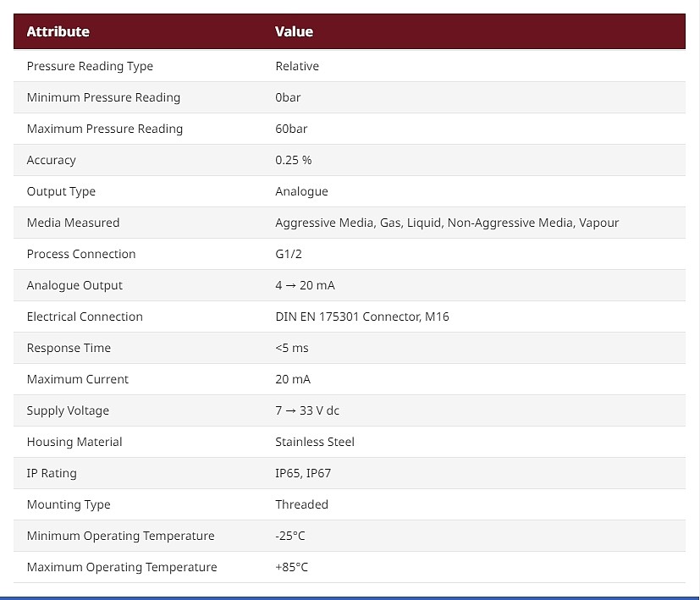Click the -25°C minimum temperature value

click(x=290, y=536)
